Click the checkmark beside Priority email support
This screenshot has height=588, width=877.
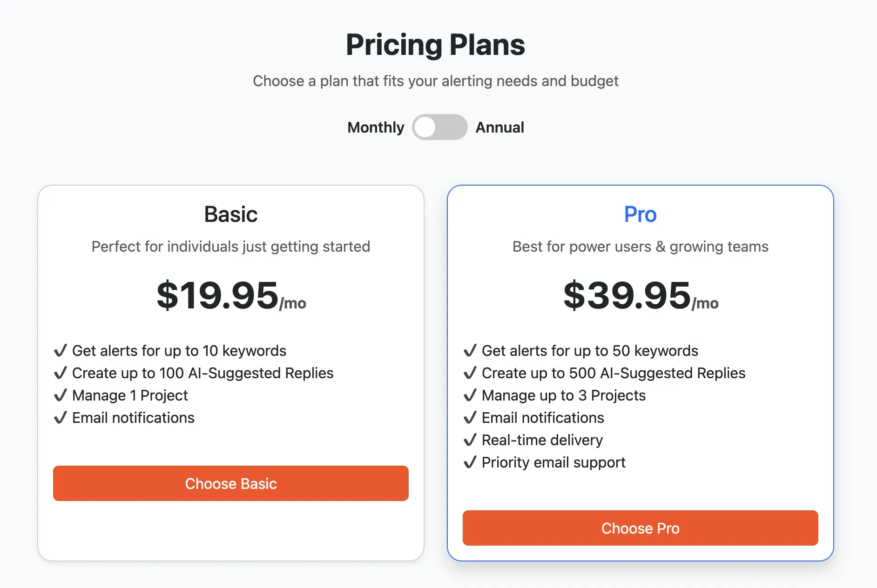[x=470, y=462]
